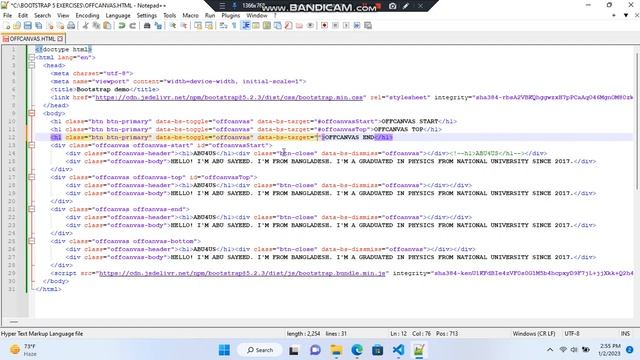
Task: Click the Paste toolbar icon
Action: tap(107, 25)
